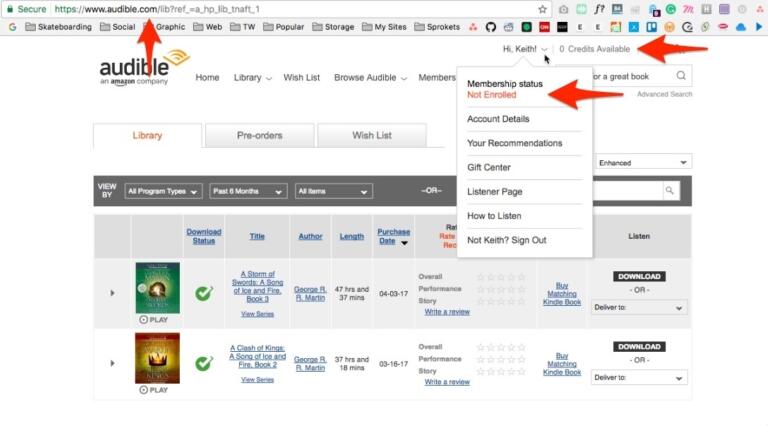Open the Popular bookmarks folder
768x426 pixels.
pyautogui.click(x=284, y=27)
